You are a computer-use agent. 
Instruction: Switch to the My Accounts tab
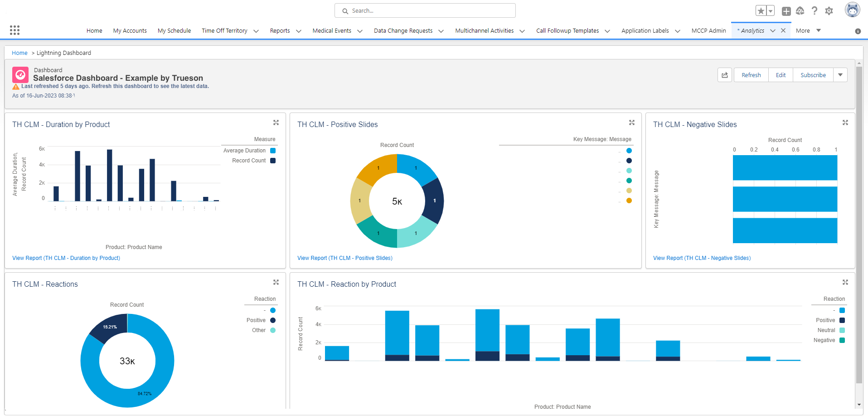pos(130,30)
